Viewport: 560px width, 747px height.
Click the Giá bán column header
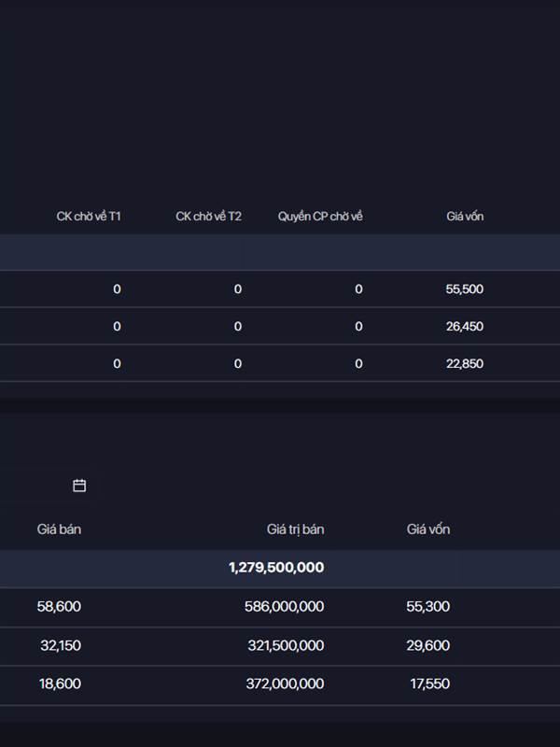[59, 529]
